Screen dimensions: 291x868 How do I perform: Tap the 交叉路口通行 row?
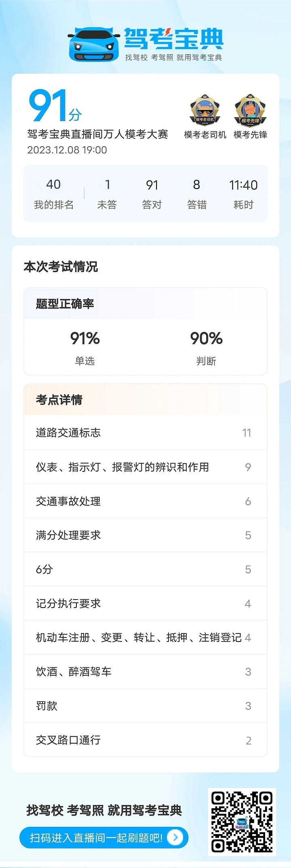point(145,740)
